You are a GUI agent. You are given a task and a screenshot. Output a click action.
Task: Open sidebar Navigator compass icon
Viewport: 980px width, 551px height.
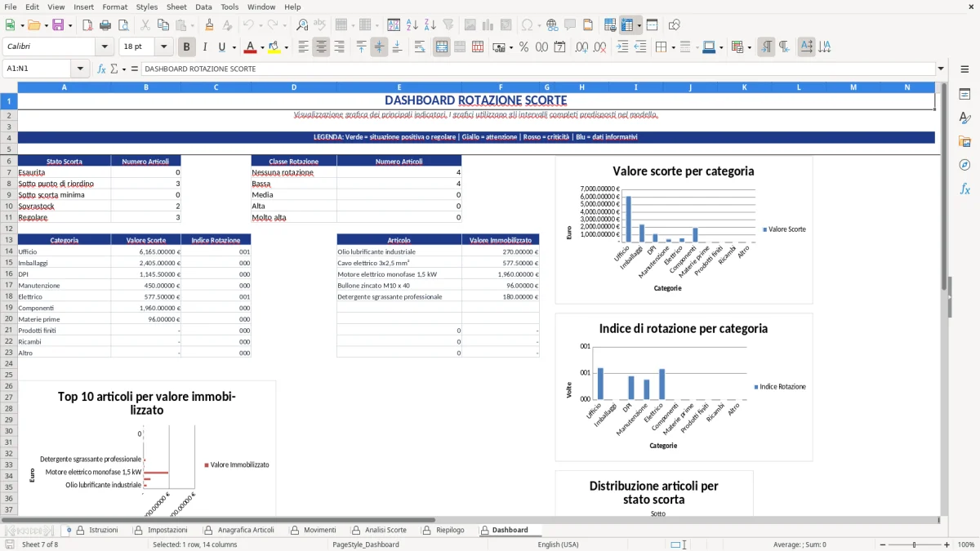click(964, 165)
